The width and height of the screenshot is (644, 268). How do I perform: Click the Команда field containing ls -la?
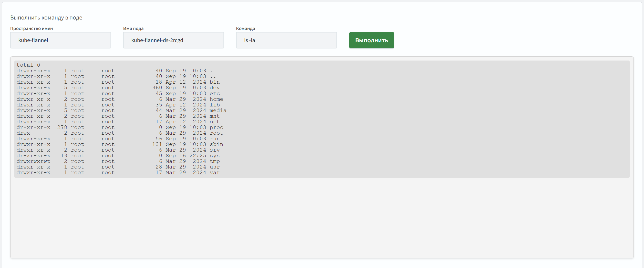click(286, 40)
